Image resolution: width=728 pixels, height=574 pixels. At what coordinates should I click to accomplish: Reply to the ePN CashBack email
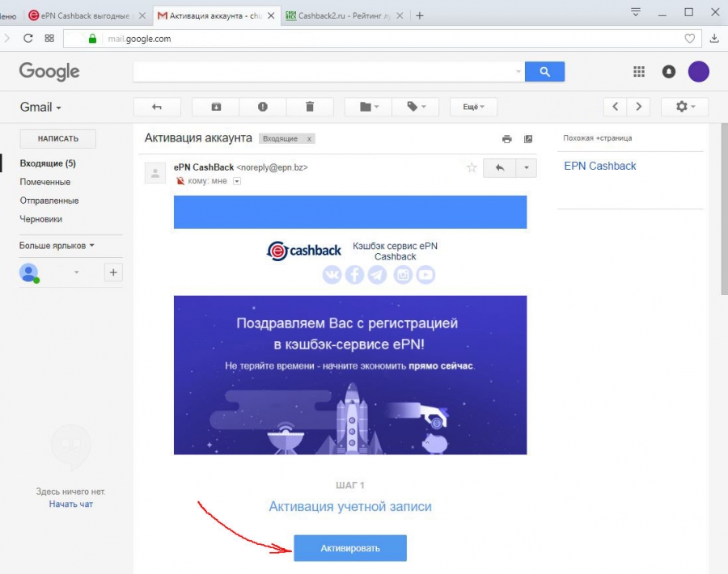500,167
